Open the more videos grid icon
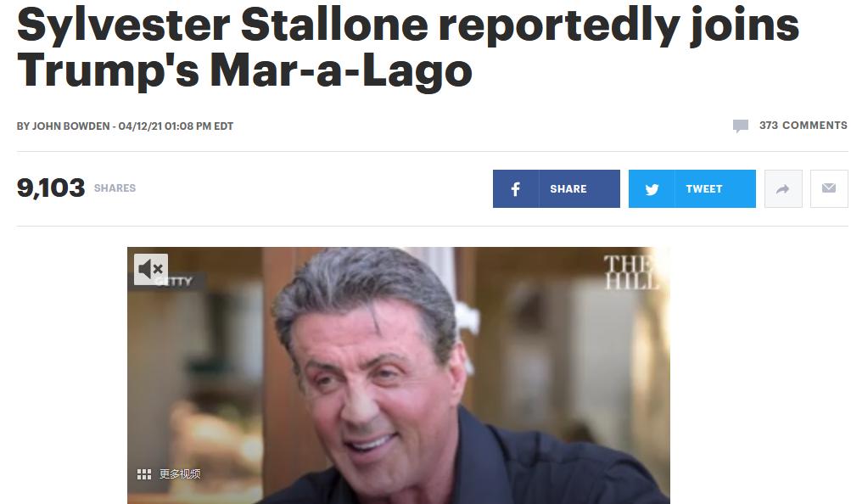 144,474
